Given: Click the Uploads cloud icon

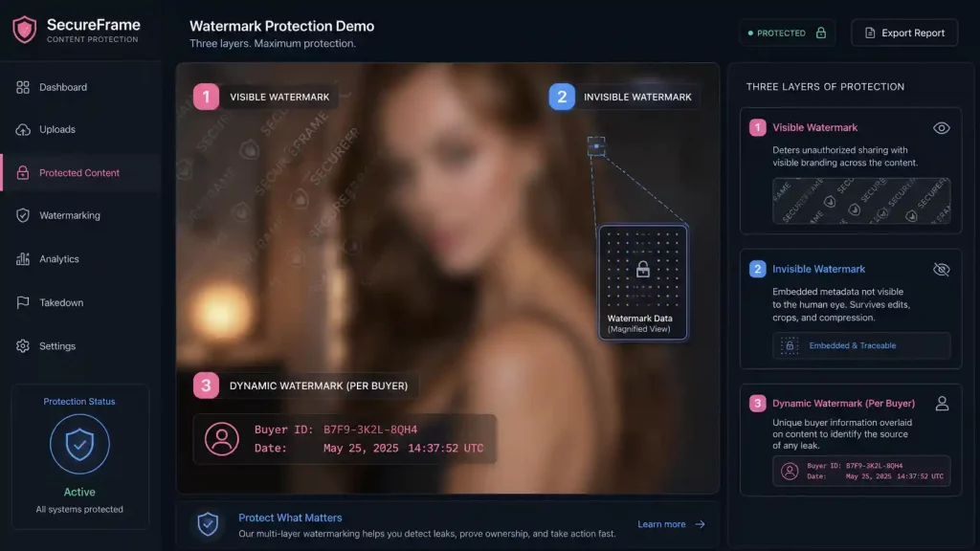Looking at the screenshot, I should [23, 130].
